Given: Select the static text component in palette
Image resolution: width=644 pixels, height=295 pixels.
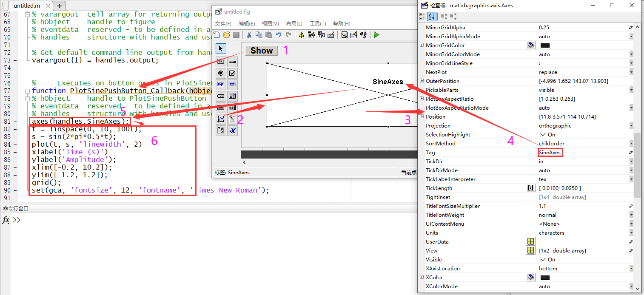Looking at the screenshot, I should pyautogui.click(x=232, y=85).
